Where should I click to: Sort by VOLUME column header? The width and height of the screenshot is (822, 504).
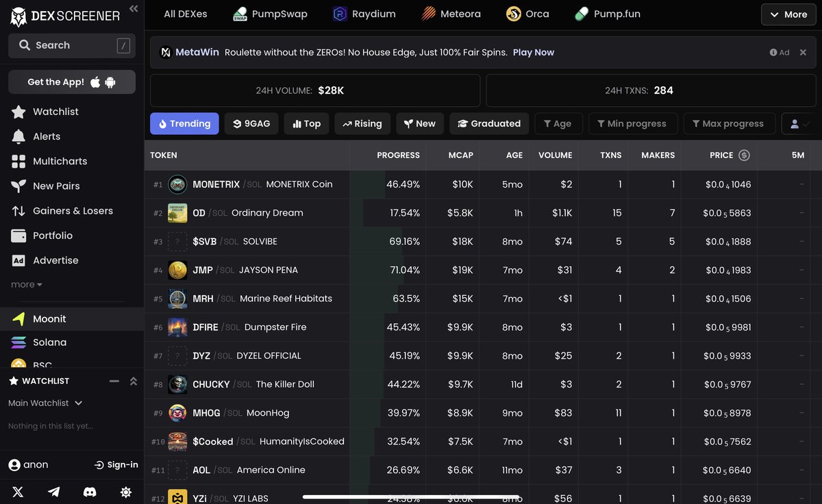(x=555, y=155)
